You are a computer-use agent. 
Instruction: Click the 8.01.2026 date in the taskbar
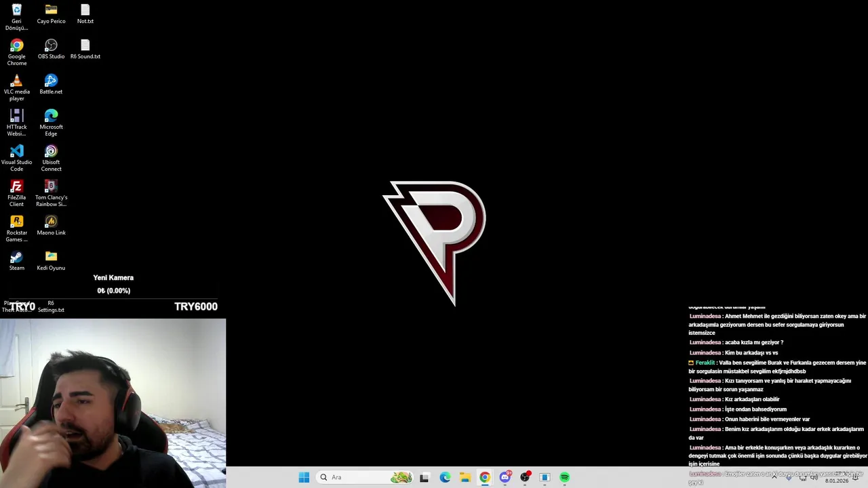[x=837, y=481]
